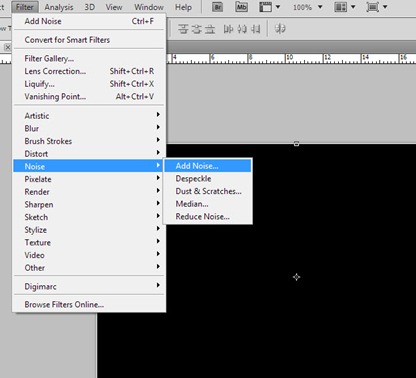This screenshot has width=416, height=378.
Task: Click the horizontal ruler above canvas
Action: tap(291, 58)
